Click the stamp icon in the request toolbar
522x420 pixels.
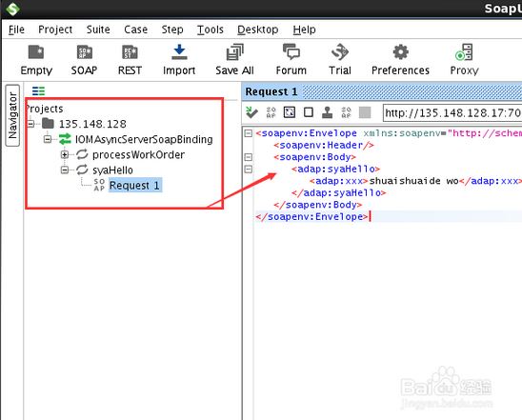(328, 112)
